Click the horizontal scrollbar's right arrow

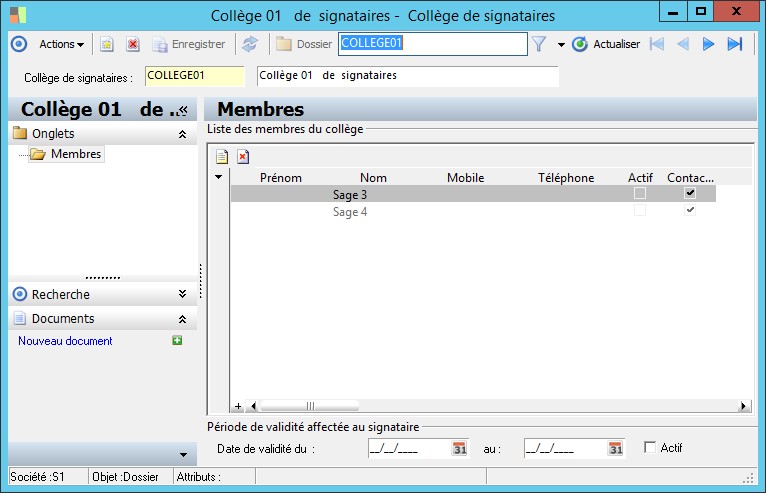(x=744, y=406)
